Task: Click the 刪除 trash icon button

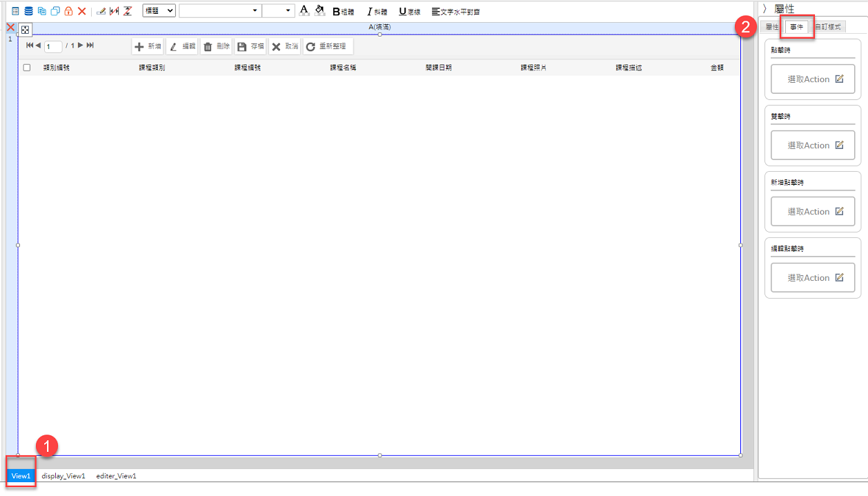Action: [216, 46]
